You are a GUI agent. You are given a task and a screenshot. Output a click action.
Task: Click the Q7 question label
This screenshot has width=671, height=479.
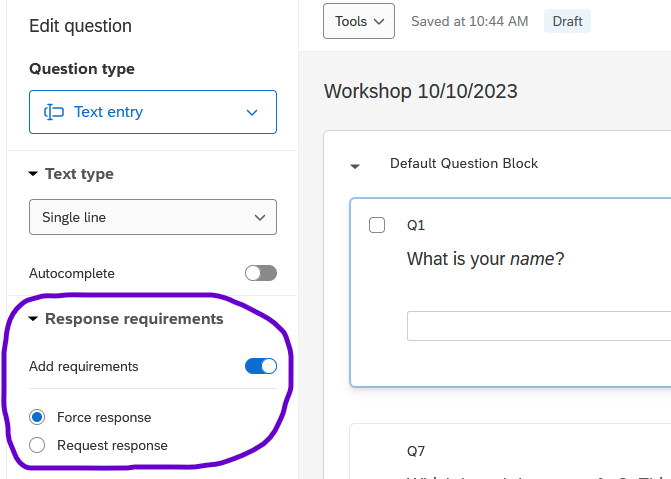[x=415, y=451]
